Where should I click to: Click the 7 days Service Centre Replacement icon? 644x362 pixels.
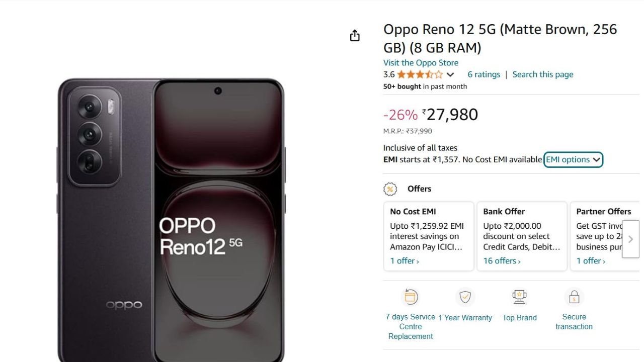coord(411,297)
